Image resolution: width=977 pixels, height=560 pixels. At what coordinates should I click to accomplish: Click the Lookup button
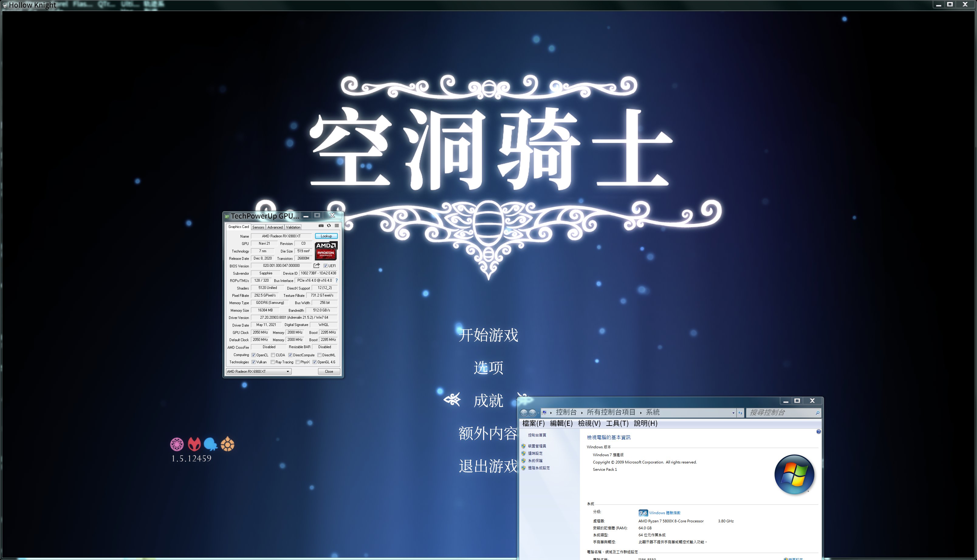pyautogui.click(x=326, y=236)
